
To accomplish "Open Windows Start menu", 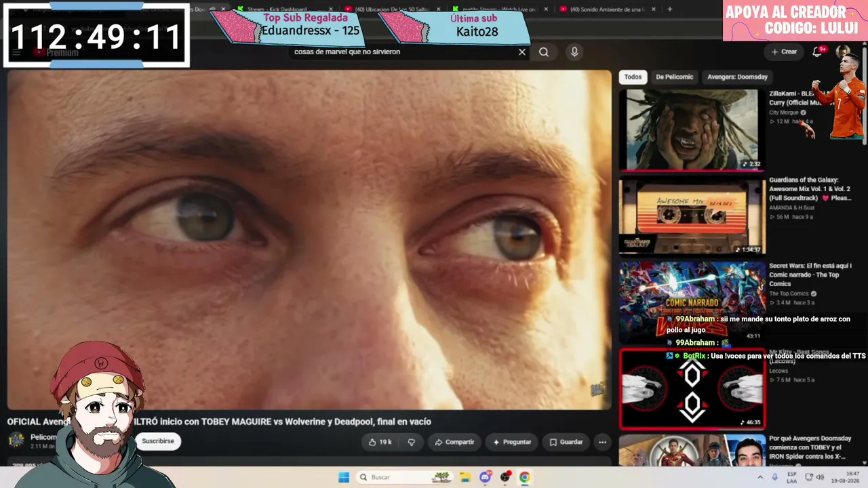I will click(x=344, y=477).
